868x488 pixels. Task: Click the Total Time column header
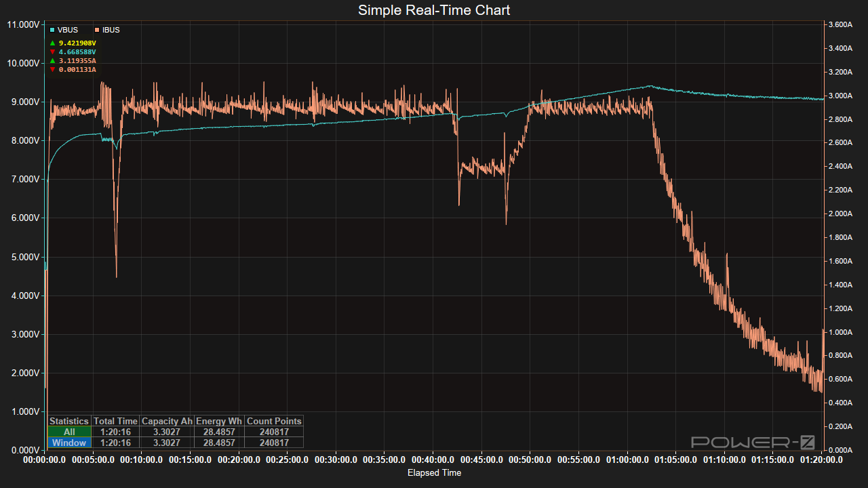point(115,421)
